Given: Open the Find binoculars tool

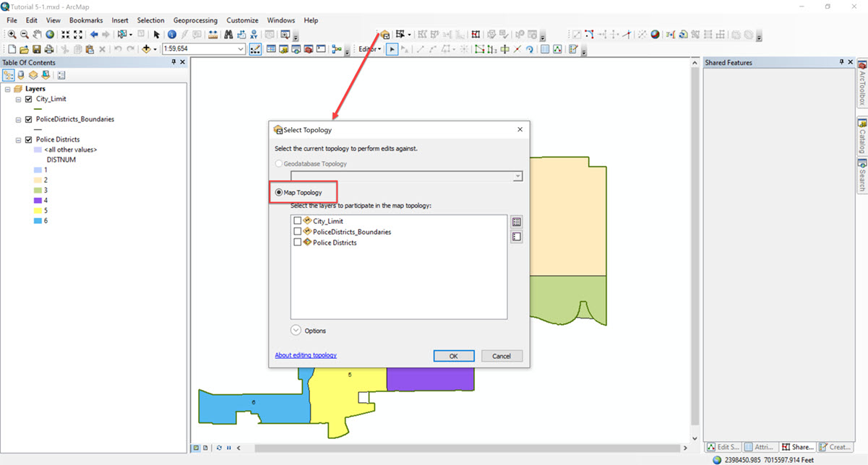Looking at the screenshot, I should tap(228, 34).
